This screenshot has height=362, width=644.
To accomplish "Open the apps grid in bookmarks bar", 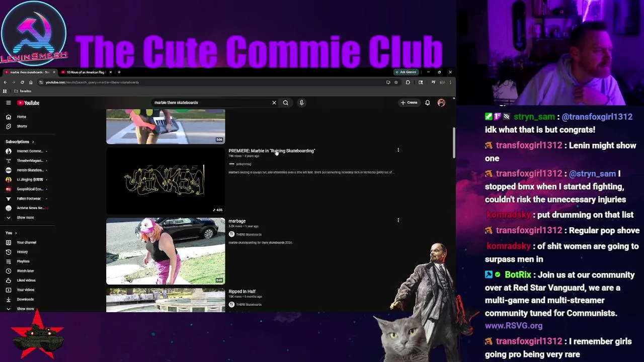I will [5, 92].
